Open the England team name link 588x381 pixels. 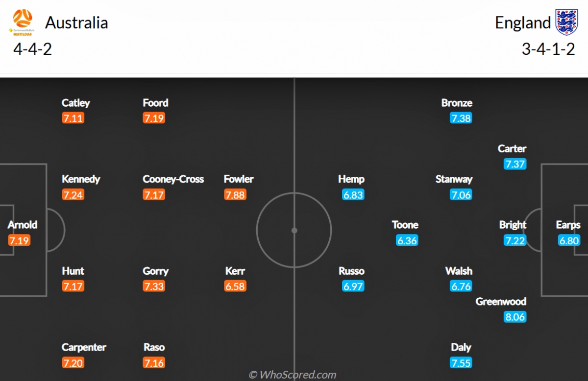[x=523, y=23]
